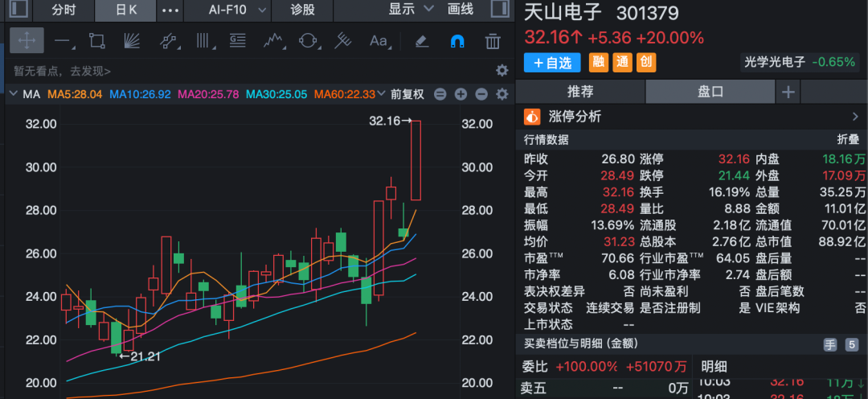Toggle the magnet snap mode
Screen dimensions: 868x399
pyautogui.click(x=457, y=40)
